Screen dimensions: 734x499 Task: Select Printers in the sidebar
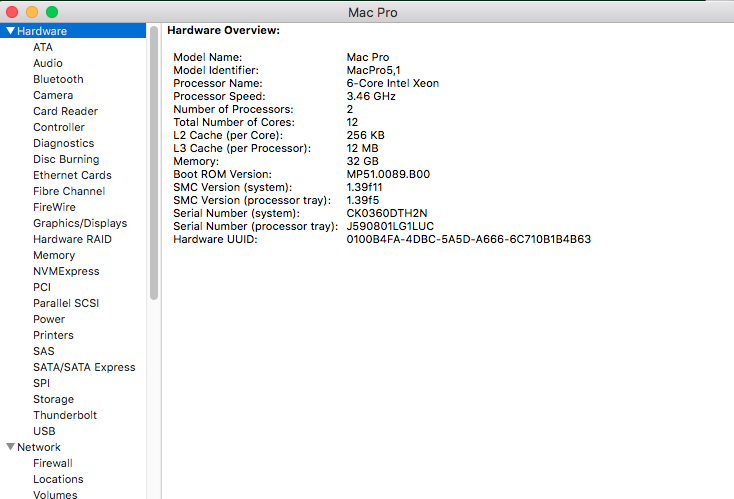53,335
